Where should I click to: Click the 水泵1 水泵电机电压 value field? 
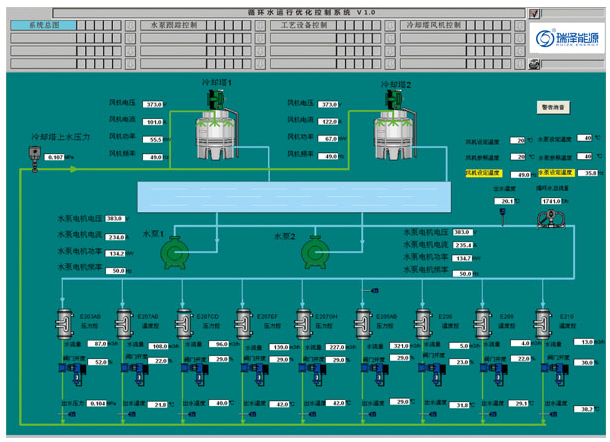(x=116, y=218)
